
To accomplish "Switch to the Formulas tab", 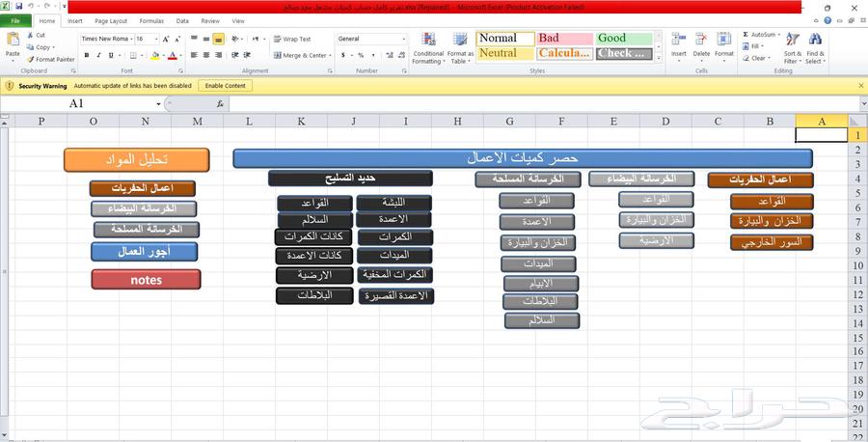I will pyautogui.click(x=151, y=21).
